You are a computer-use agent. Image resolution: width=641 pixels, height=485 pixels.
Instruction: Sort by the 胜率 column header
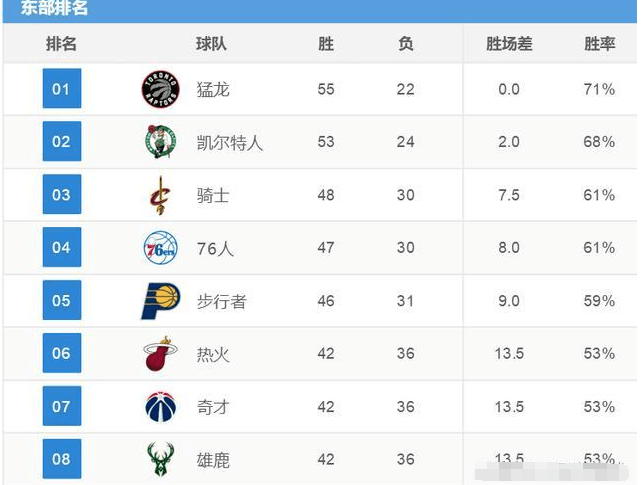point(599,44)
